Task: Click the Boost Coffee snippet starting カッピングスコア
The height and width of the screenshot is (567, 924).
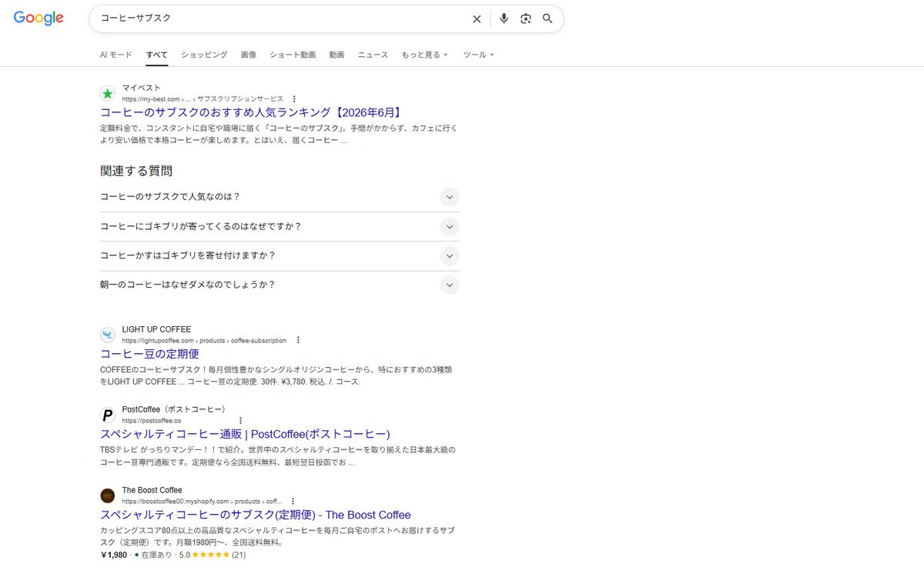Action: coord(279,536)
